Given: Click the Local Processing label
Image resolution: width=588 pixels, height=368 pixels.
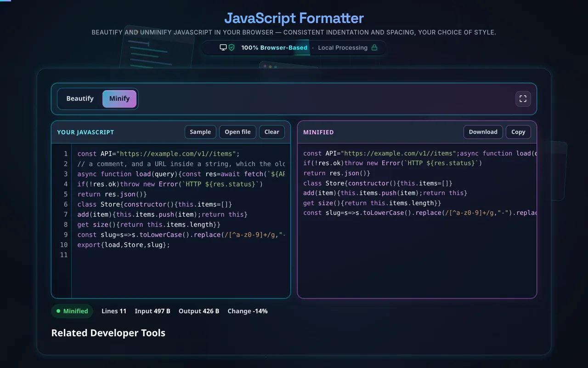Looking at the screenshot, I should coord(343,47).
